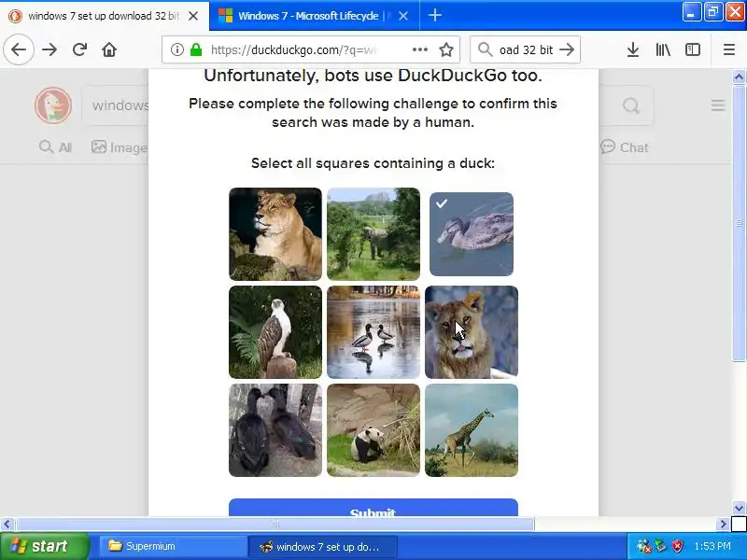Select the two black birds square
The image size is (747, 560).
pos(275,430)
